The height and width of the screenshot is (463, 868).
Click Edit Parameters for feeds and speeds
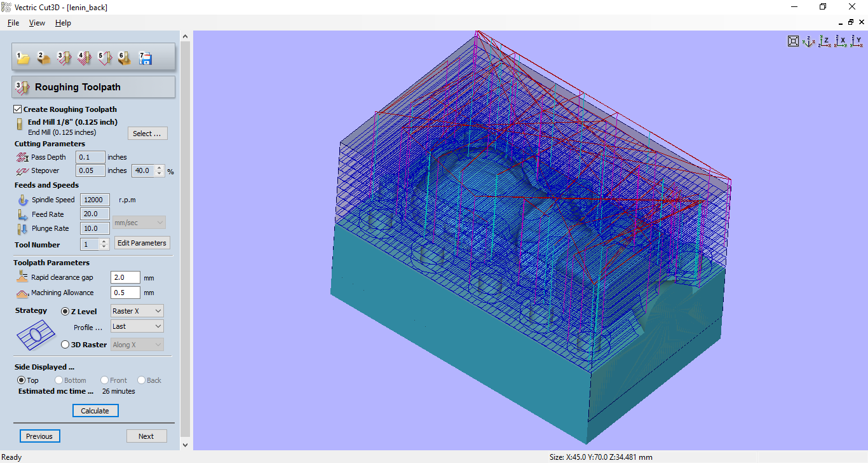click(x=142, y=242)
